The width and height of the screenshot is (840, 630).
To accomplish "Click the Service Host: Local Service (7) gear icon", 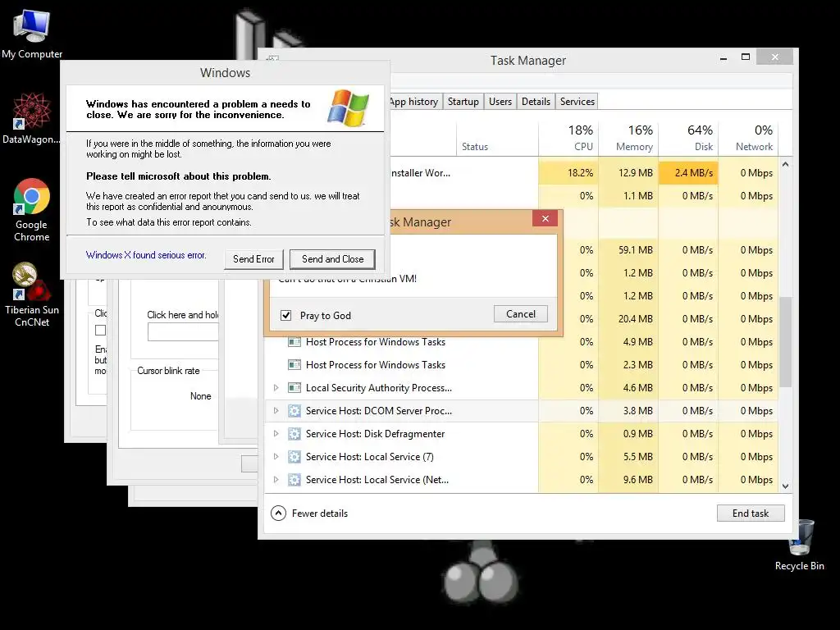I will pos(294,457).
